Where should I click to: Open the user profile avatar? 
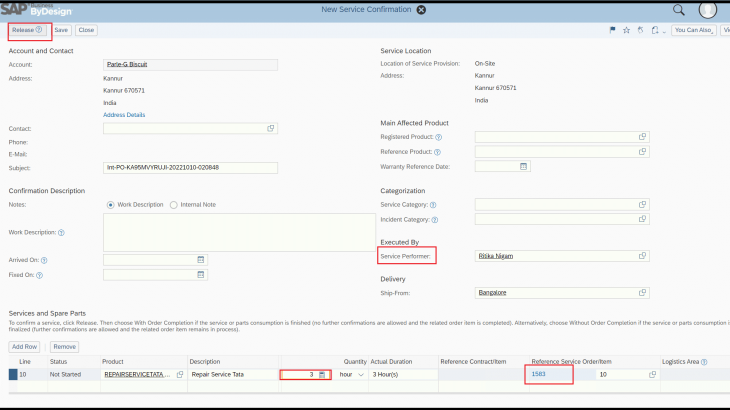(x=708, y=10)
